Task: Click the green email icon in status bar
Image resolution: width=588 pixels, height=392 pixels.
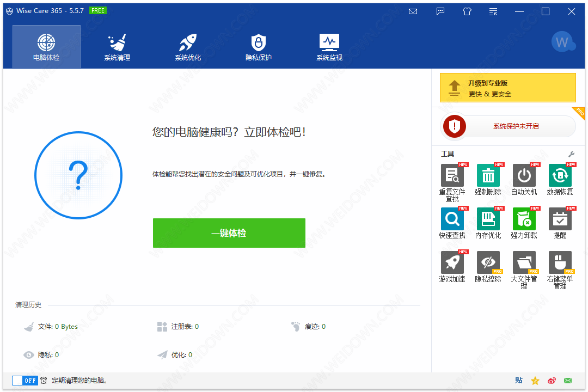Action: pos(568,381)
